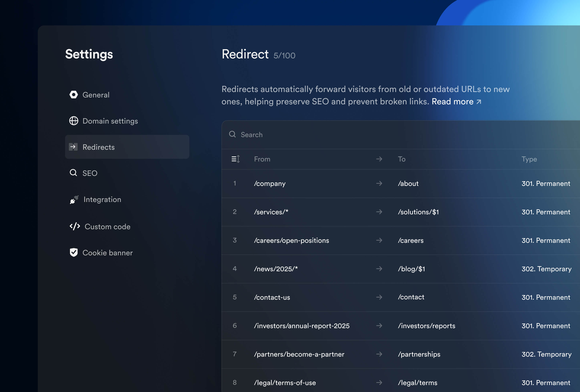Click the arrow in the /news/2025/* row
The image size is (580, 392).
[379, 269]
